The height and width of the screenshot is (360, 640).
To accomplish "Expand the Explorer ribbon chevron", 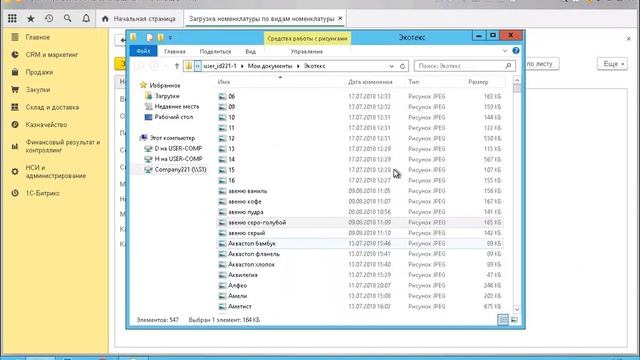I will tap(504, 51).
